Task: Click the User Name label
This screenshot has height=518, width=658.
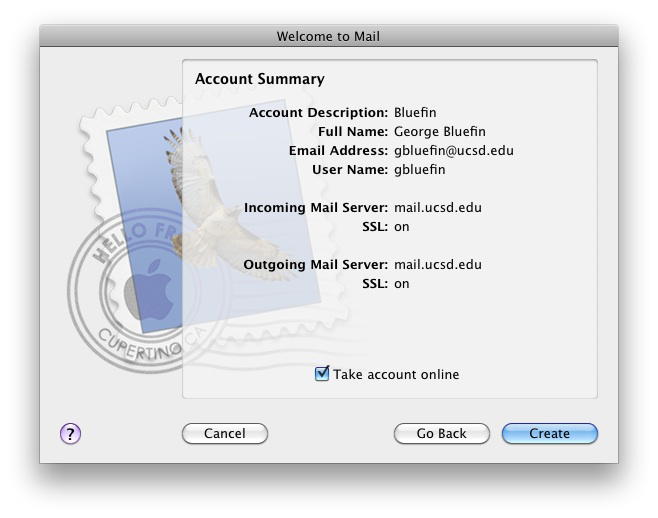Action: 350,170
